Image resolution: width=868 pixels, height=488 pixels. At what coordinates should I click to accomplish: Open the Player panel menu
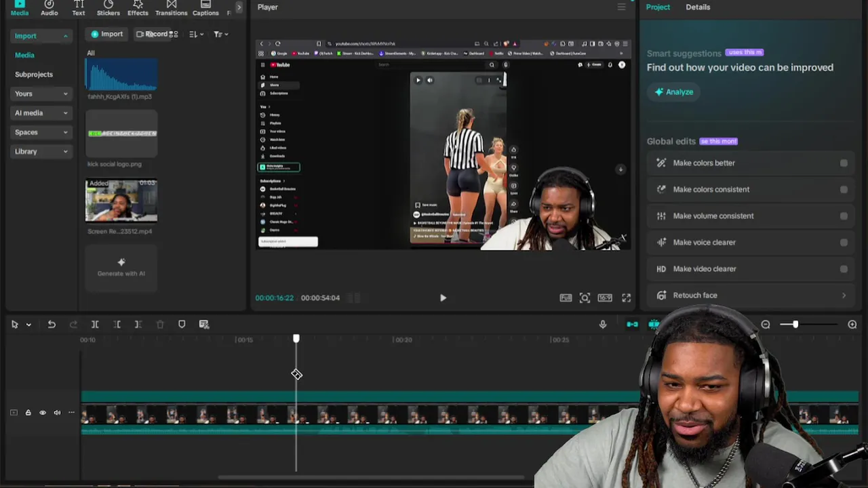click(621, 7)
